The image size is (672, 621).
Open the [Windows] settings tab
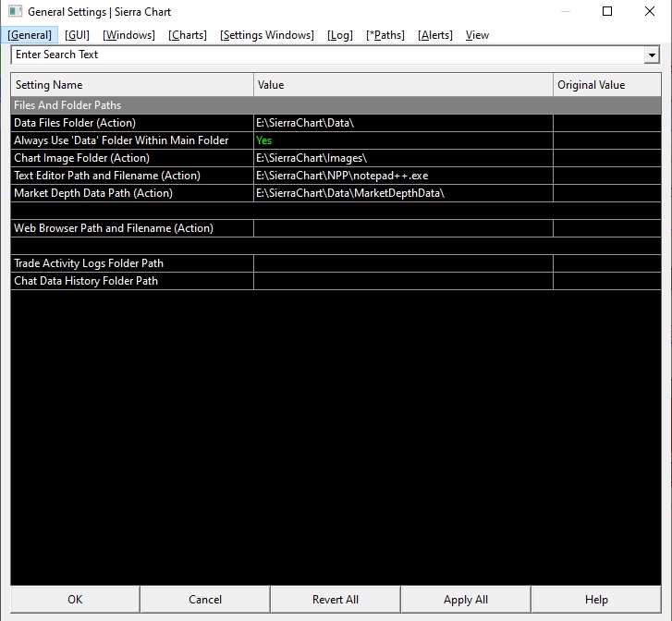[129, 35]
